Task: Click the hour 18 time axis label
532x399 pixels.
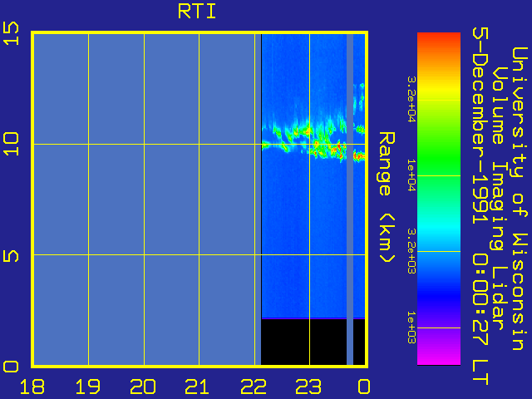Action: [x=32, y=387]
